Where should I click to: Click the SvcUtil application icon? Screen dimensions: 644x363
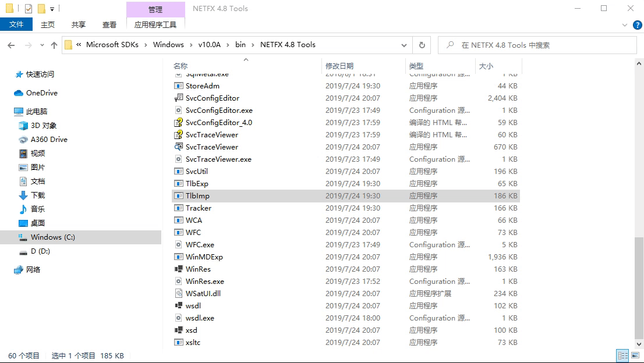click(179, 172)
